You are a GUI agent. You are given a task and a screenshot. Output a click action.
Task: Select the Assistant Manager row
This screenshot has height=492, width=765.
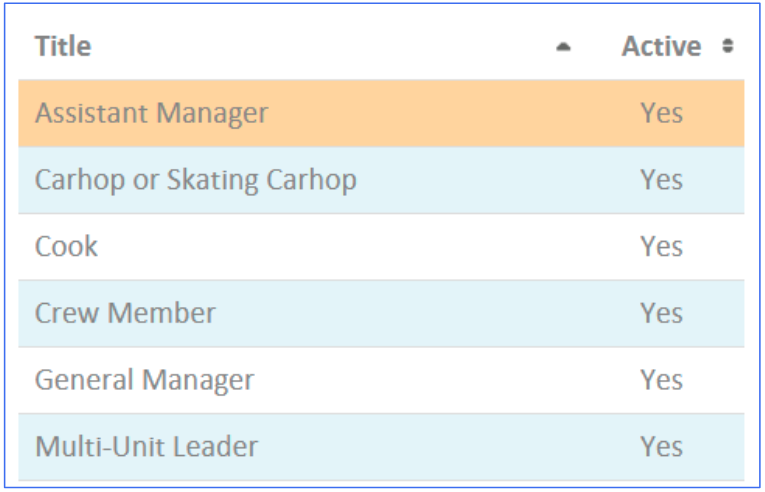click(x=382, y=113)
